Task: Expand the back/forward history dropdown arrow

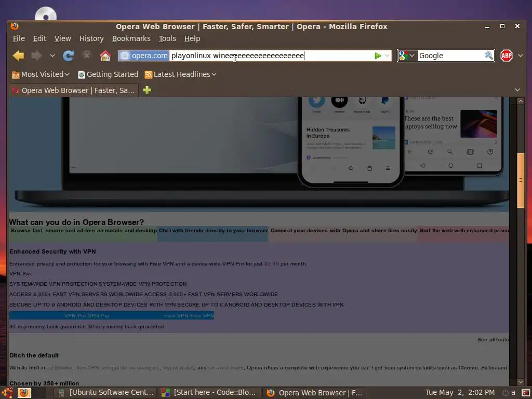Action: (52, 56)
